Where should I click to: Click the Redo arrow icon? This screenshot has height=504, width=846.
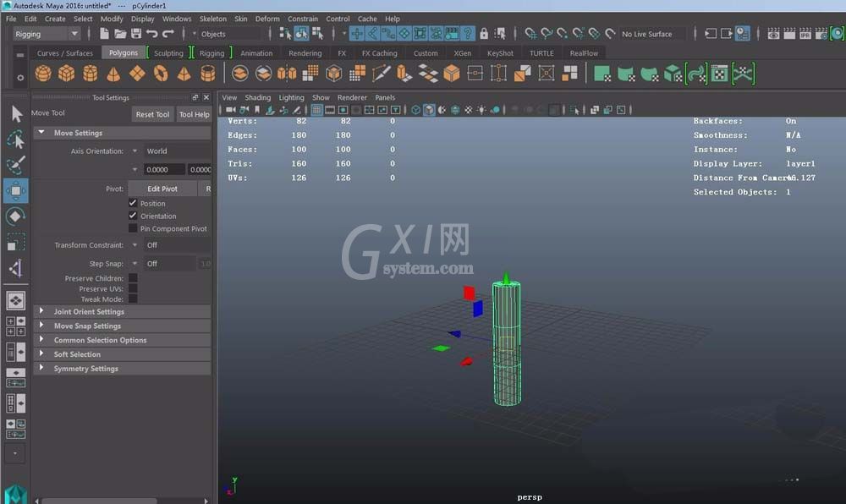[x=168, y=34]
